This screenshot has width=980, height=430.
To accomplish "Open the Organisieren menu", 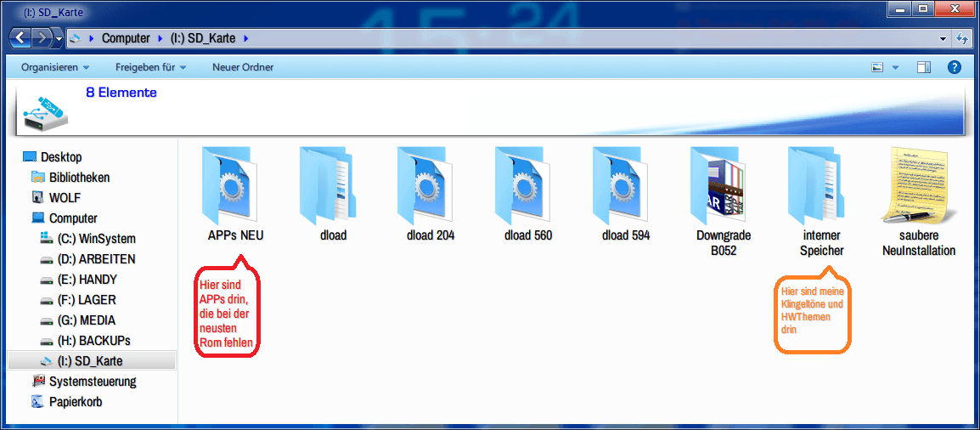I will click(55, 67).
